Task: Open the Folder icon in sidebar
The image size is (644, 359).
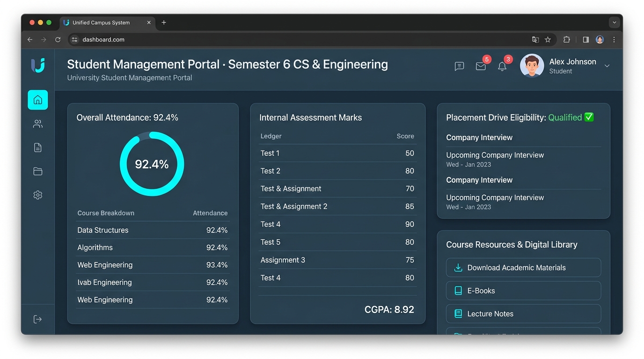Action: click(37, 172)
